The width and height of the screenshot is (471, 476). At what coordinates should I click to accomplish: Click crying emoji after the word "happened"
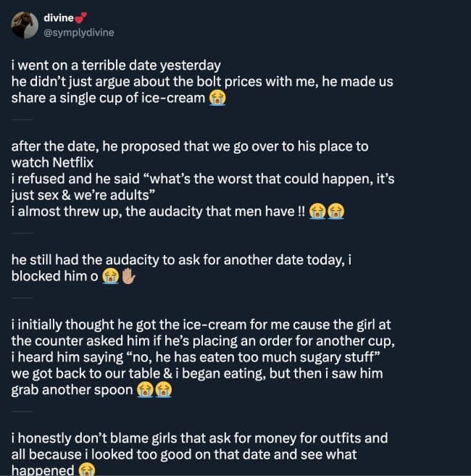point(87,471)
